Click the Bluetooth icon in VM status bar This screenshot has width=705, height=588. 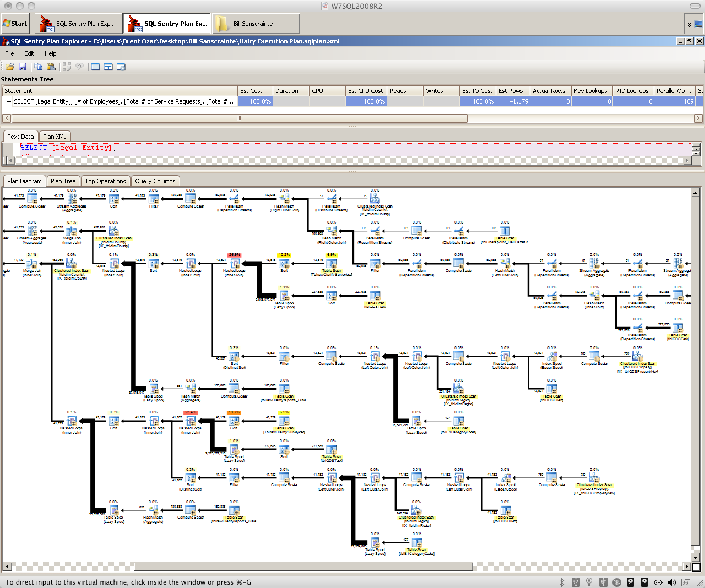click(x=562, y=582)
